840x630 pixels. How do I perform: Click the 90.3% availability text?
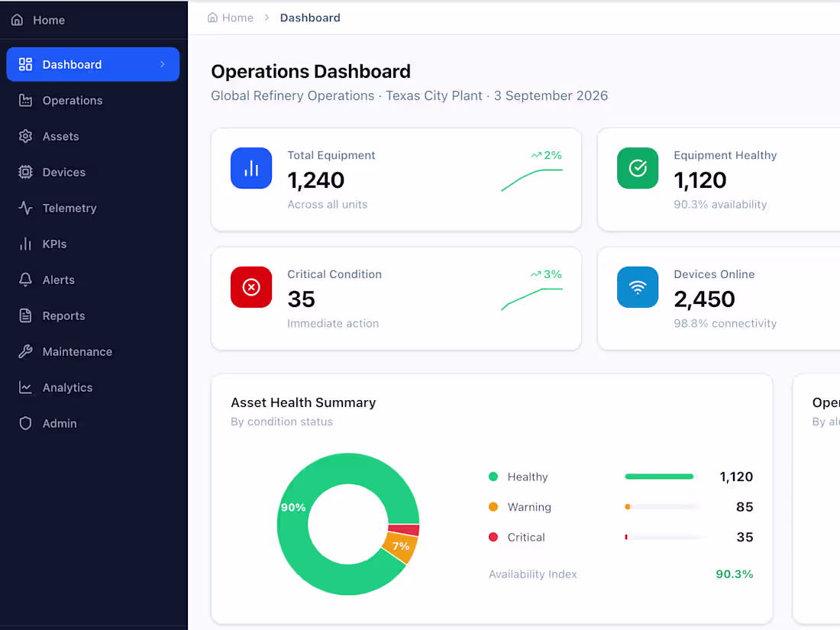(720, 205)
